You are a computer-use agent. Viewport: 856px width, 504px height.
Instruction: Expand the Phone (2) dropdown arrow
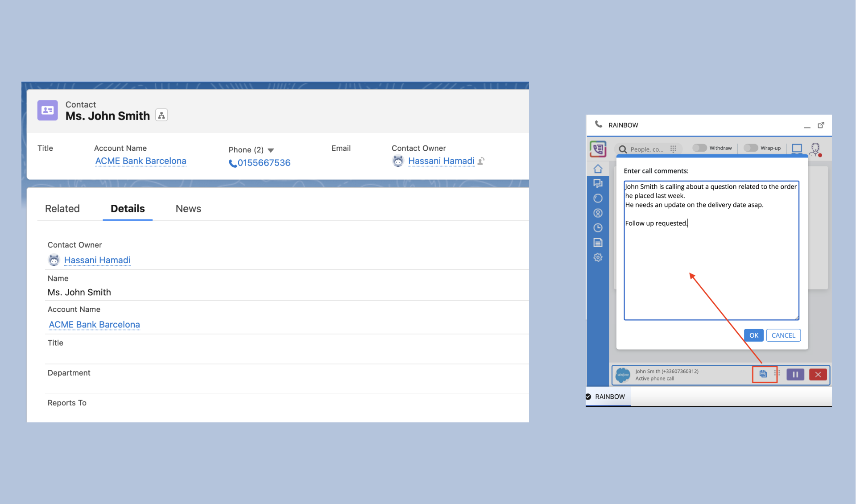pos(271,150)
